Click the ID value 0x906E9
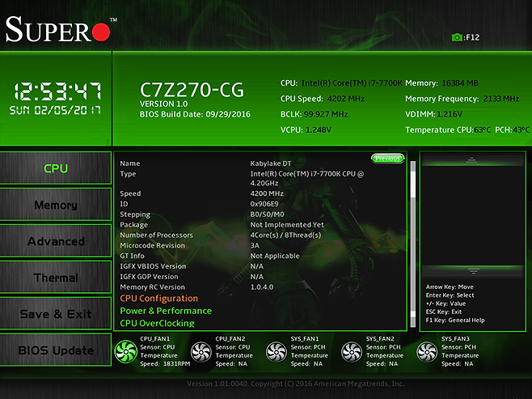Screen dimensions: 532x399 click(264, 204)
